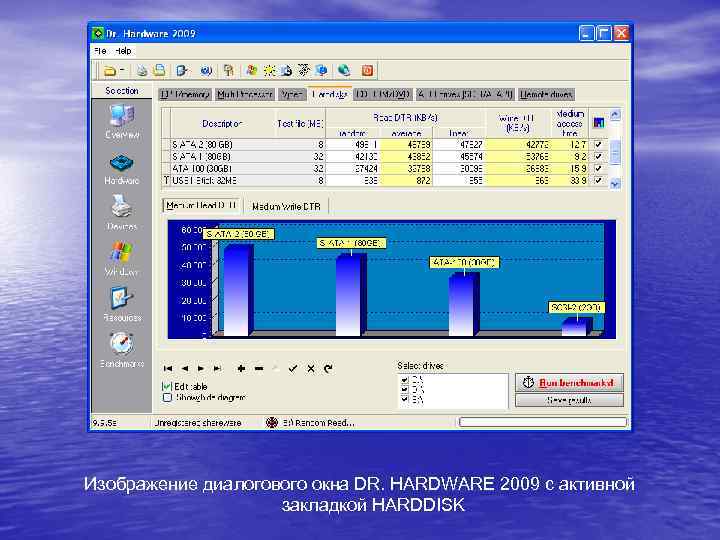720x540 pixels.
Task: Click the table scrollbar up arrow
Action: pyautogui.click(x=615, y=114)
